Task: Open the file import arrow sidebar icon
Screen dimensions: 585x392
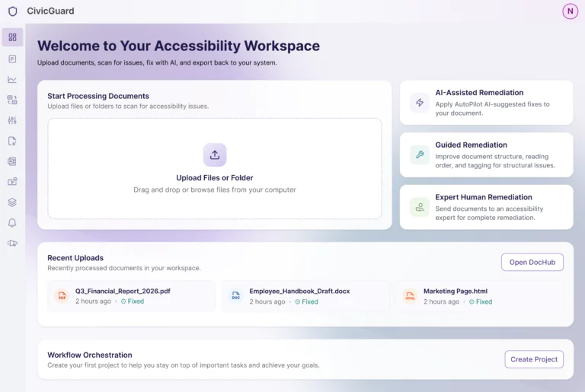Action: pos(12,141)
